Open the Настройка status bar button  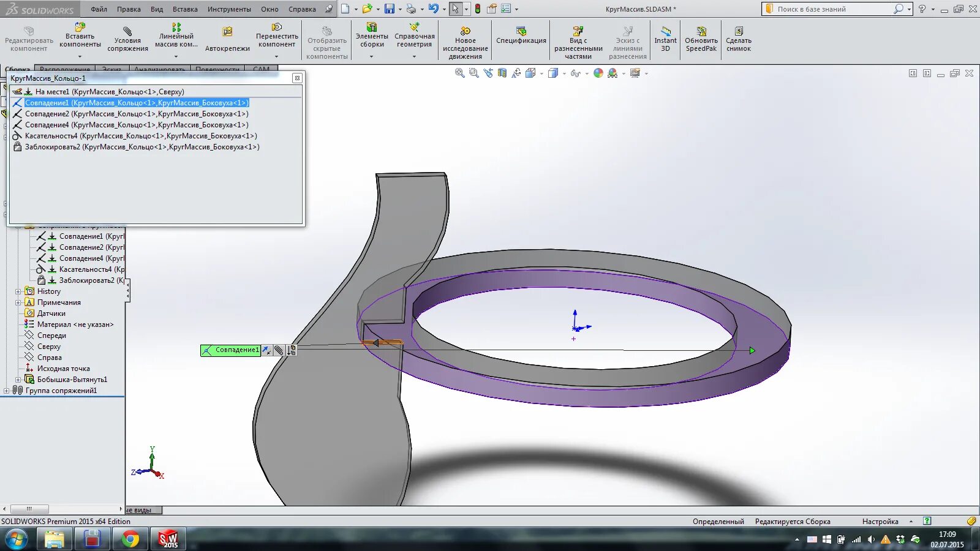[x=880, y=522]
